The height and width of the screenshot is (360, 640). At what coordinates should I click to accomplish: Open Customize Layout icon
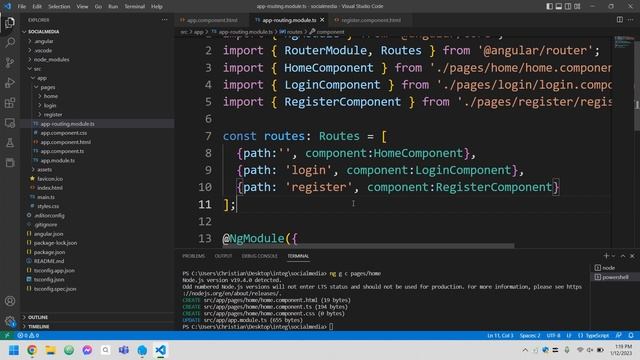577,6
